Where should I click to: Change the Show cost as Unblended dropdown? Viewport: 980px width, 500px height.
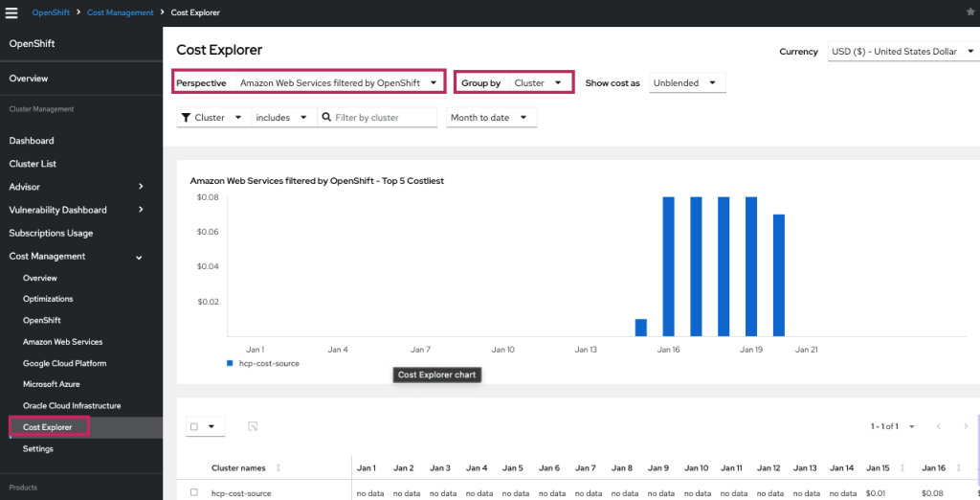point(686,83)
